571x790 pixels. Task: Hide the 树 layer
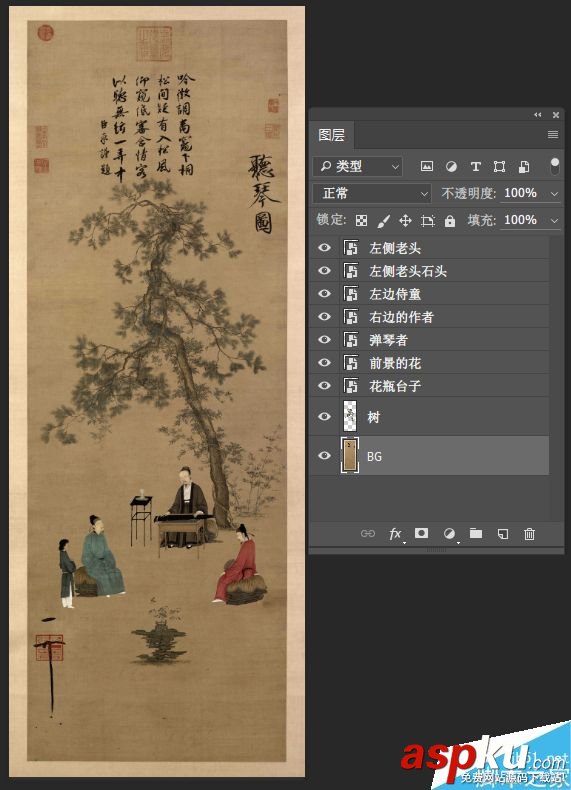point(325,416)
